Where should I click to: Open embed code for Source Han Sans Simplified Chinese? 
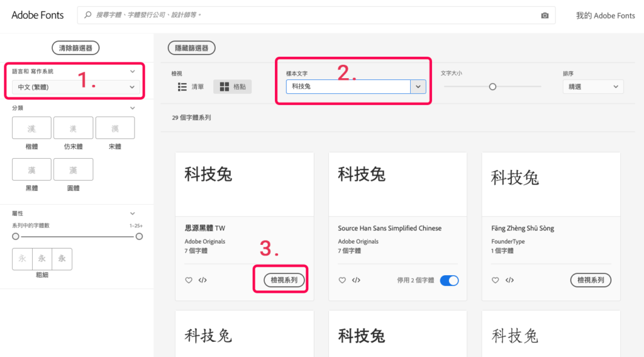coord(356,280)
